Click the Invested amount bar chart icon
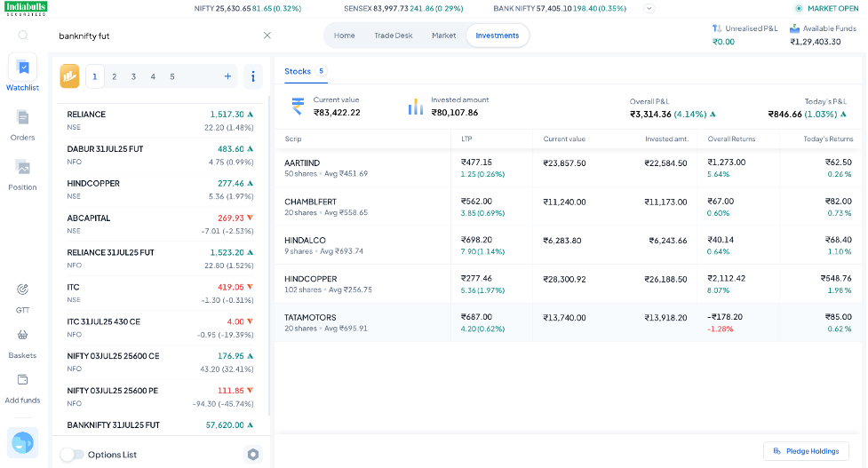Viewport: 868px width, 468px height. (416, 107)
